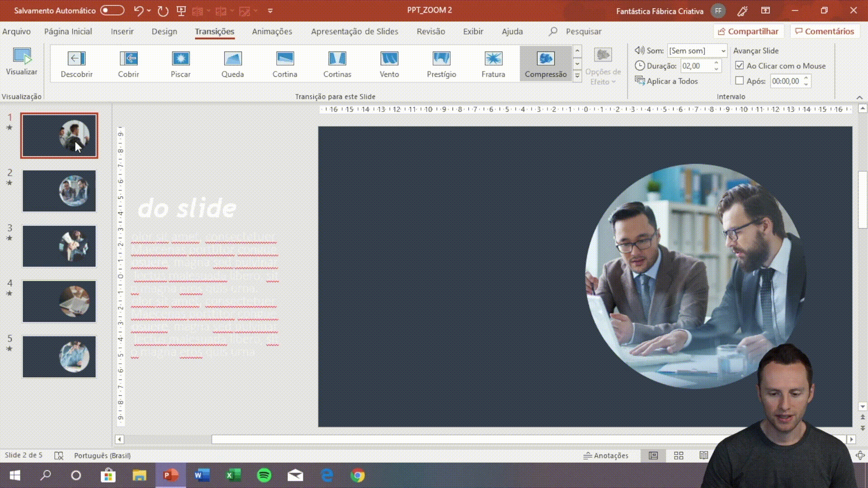Open Google Chrome from taskbar
The image size is (868, 488).
pyautogui.click(x=358, y=475)
